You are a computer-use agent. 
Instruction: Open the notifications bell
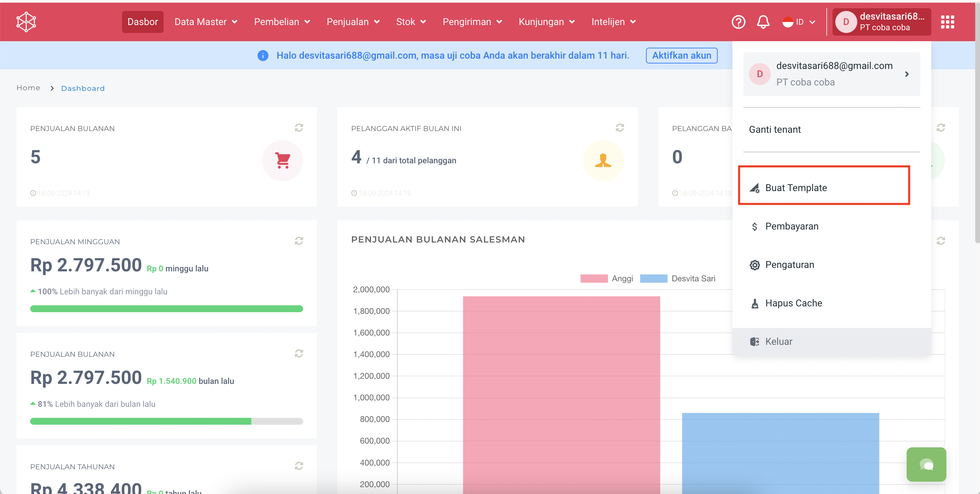pyautogui.click(x=763, y=22)
